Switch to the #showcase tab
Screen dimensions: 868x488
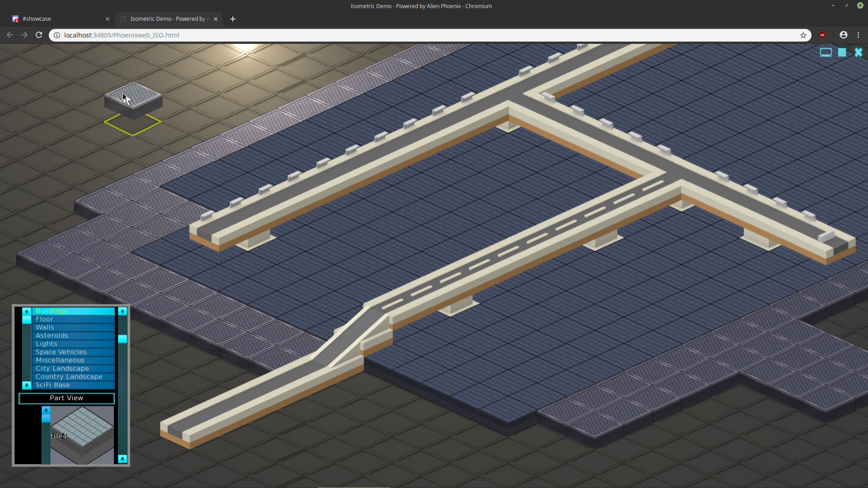coord(59,19)
